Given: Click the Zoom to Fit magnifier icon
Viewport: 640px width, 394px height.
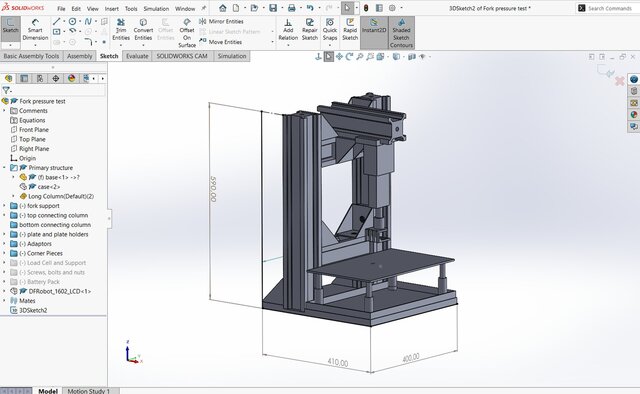Looking at the screenshot, I should (x=360, y=57).
